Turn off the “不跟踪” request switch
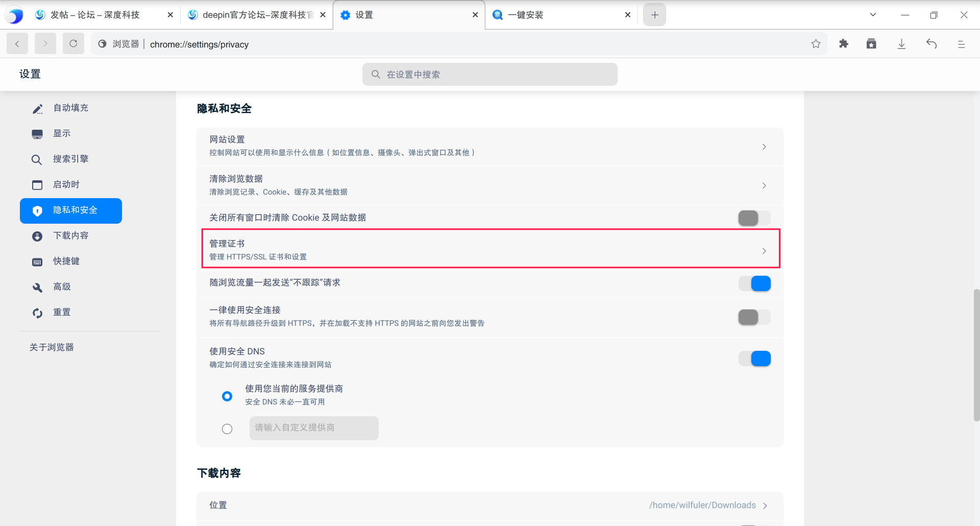The width and height of the screenshot is (980, 526). coord(754,283)
